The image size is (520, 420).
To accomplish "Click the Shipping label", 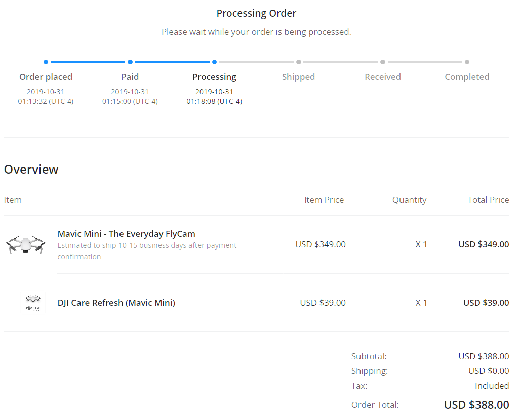I will pyautogui.click(x=370, y=371).
